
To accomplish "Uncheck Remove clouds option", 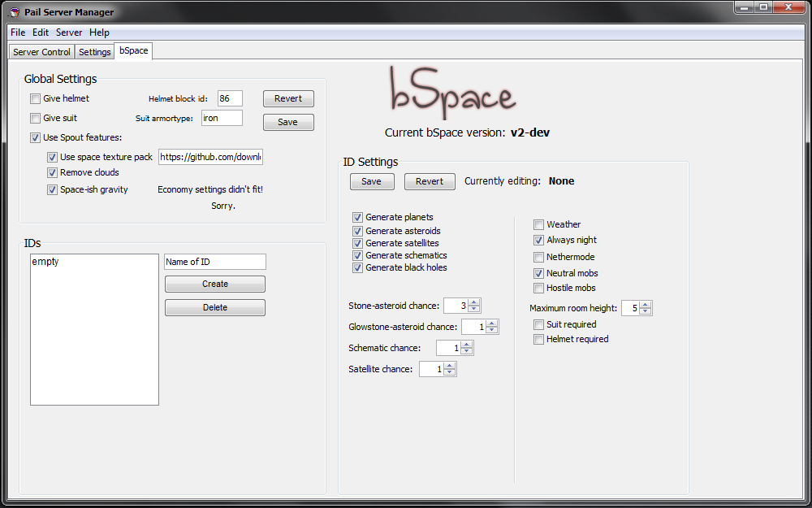I will pos(52,172).
